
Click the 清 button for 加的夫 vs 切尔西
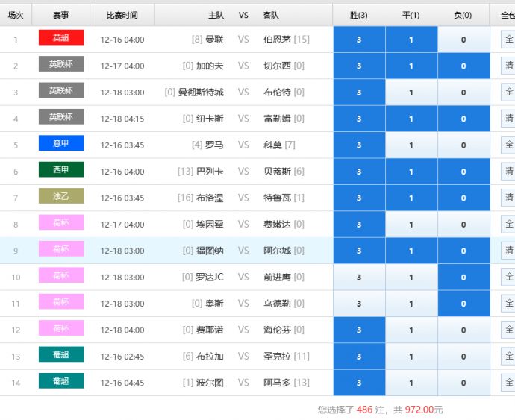click(x=508, y=66)
